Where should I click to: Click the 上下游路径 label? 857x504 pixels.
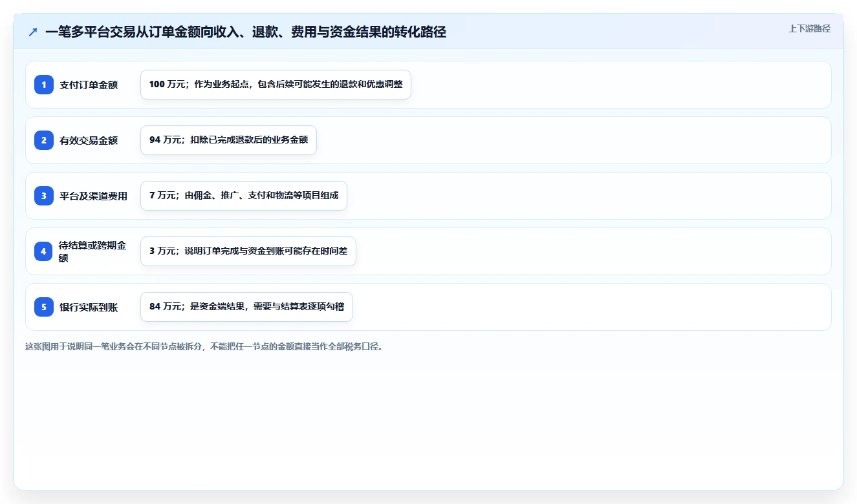tap(809, 28)
